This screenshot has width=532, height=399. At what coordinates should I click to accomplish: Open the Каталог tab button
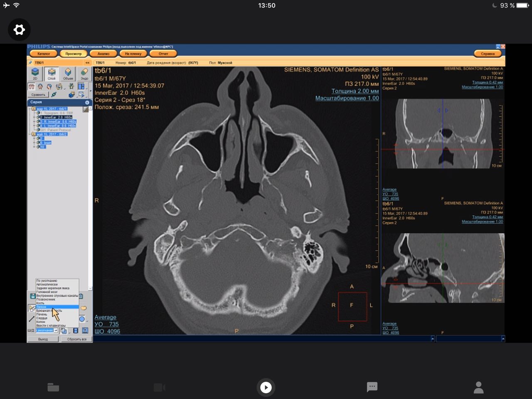click(x=44, y=54)
